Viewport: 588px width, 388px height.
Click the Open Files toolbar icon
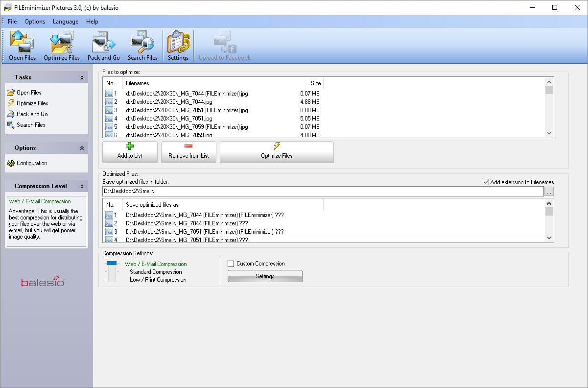(x=23, y=46)
